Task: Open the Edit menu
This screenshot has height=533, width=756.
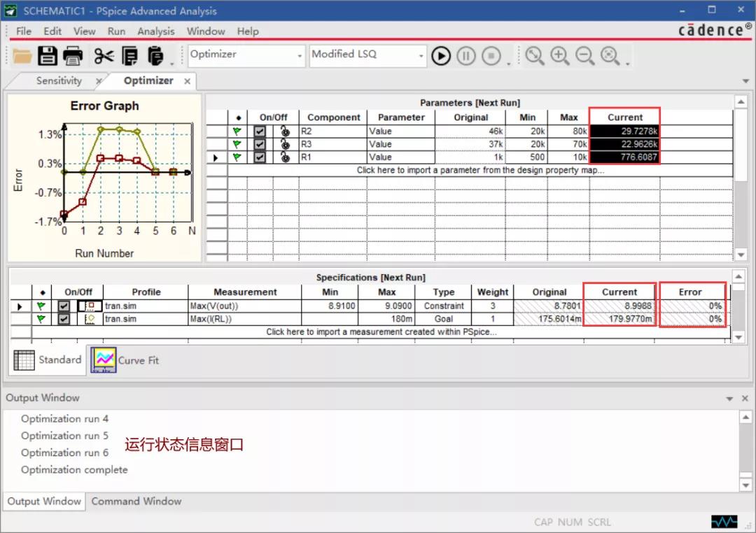Action: pyautogui.click(x=52, y=31)
